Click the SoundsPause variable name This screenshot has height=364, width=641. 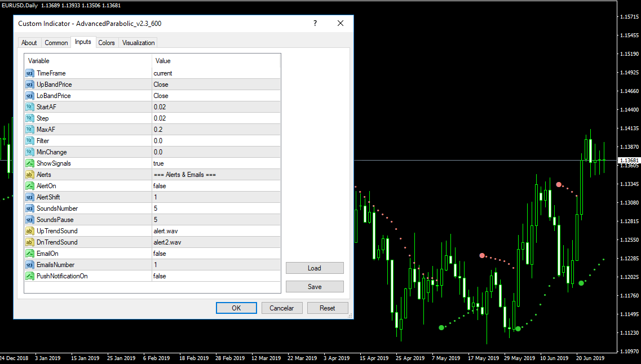click(55, 220)
